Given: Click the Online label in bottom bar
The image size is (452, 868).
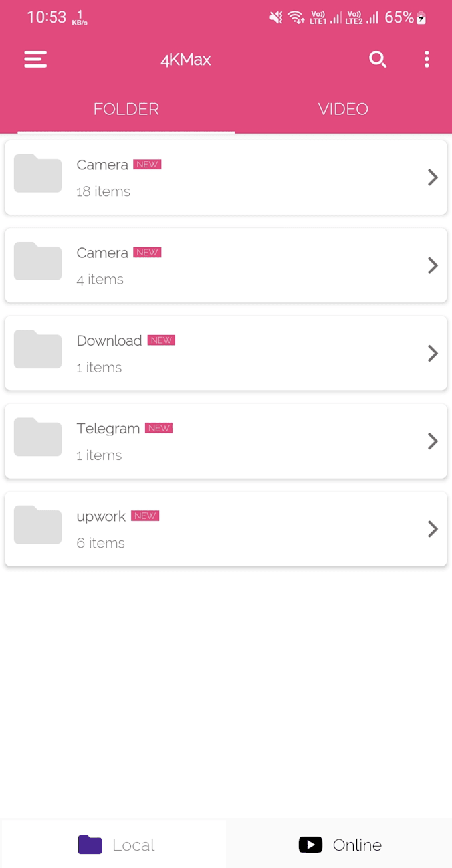Looking at the screenshot, I should [x=357, y=845].
